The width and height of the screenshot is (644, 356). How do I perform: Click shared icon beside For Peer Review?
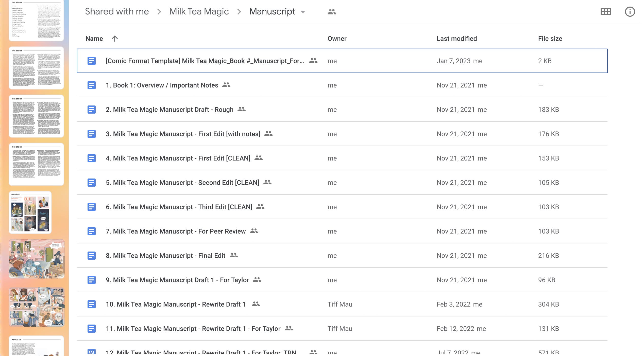tap(254, 231)
